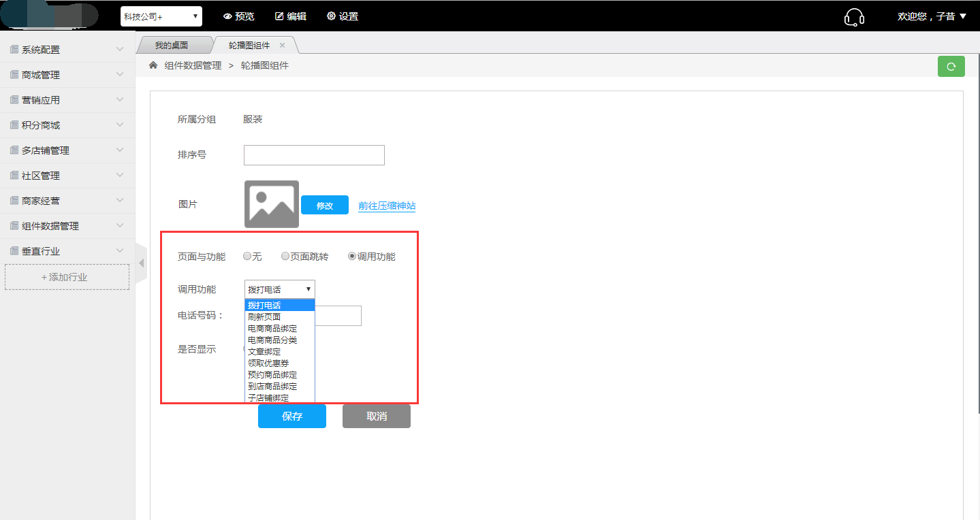The height and width of the screenshot is (520, 980).
Task: Click the image placeholder thumbnail
Action: [x=272, y=204]
